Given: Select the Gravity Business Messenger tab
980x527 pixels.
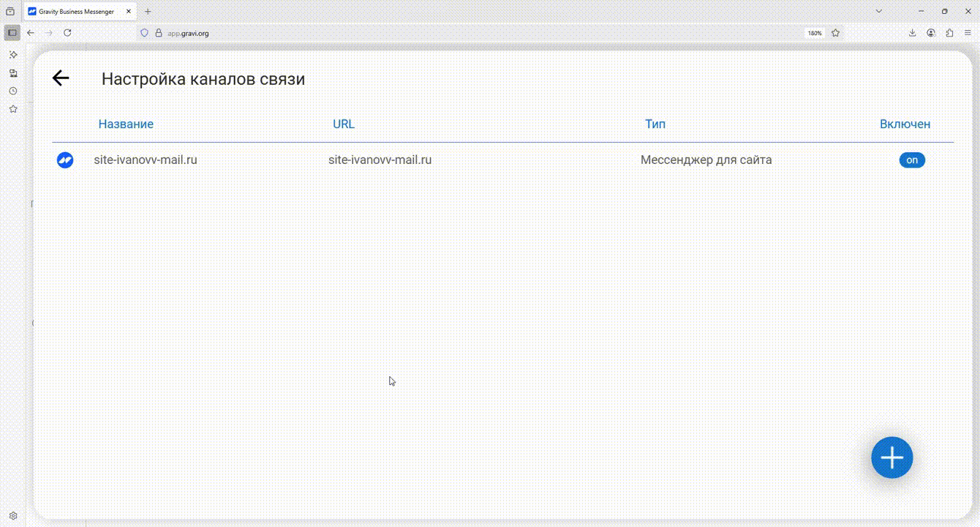Looking at the screenshot, I should click(x=76, y=12).
